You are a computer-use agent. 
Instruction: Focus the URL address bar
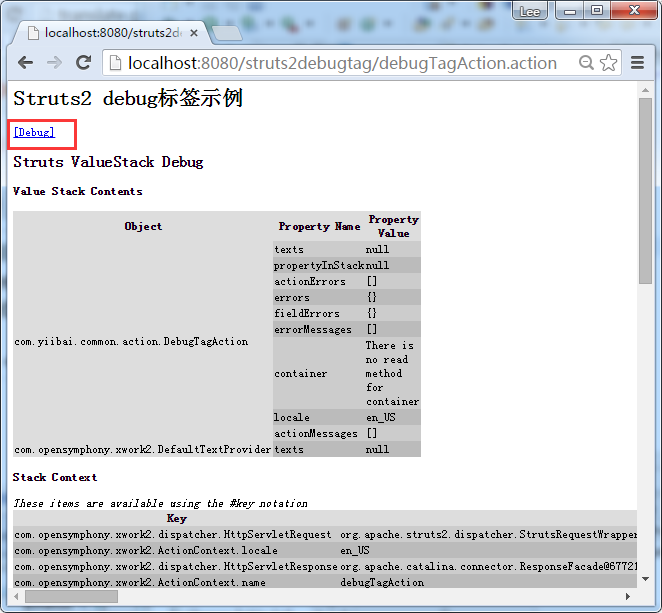click(x=342, y=63)
